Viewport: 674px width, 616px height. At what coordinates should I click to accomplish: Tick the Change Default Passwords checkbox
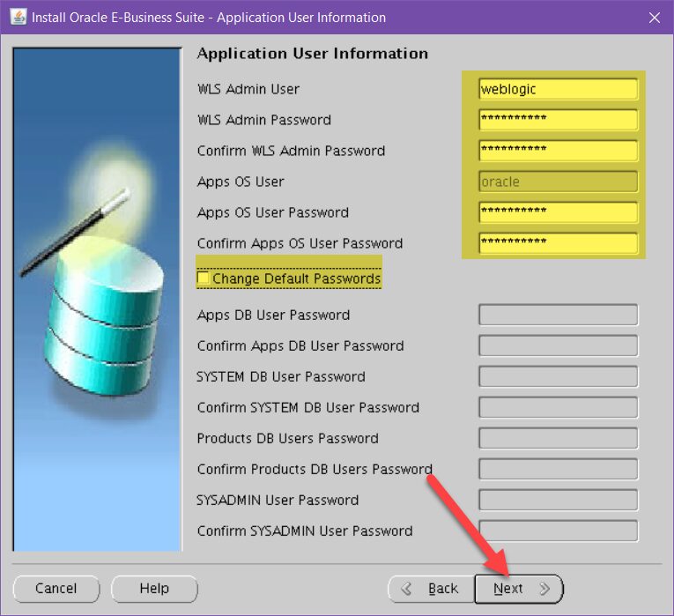pos(203,278)
